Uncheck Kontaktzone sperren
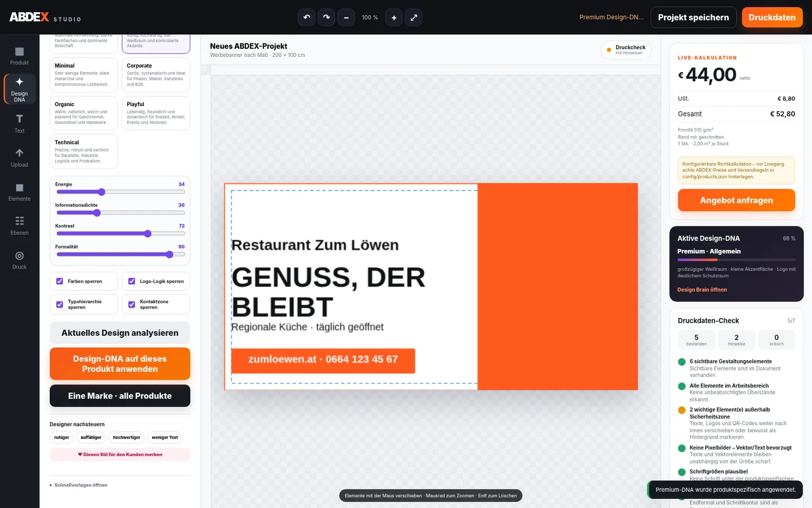 click(x=132, y=304)
